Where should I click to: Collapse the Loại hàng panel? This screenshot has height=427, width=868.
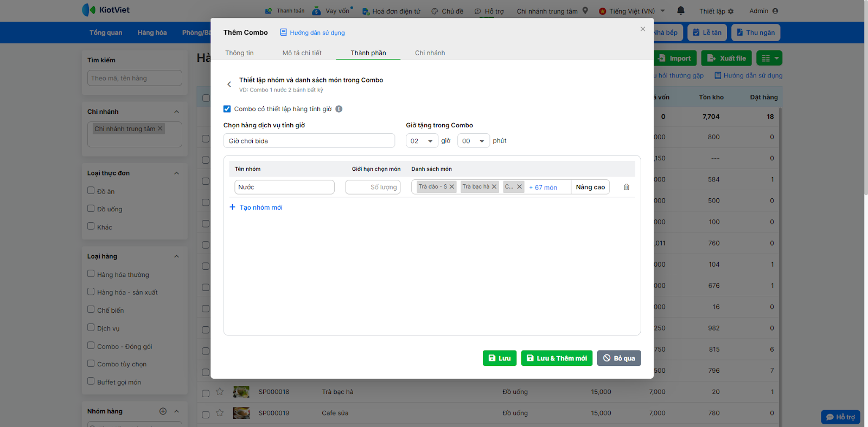click(176, 256)
